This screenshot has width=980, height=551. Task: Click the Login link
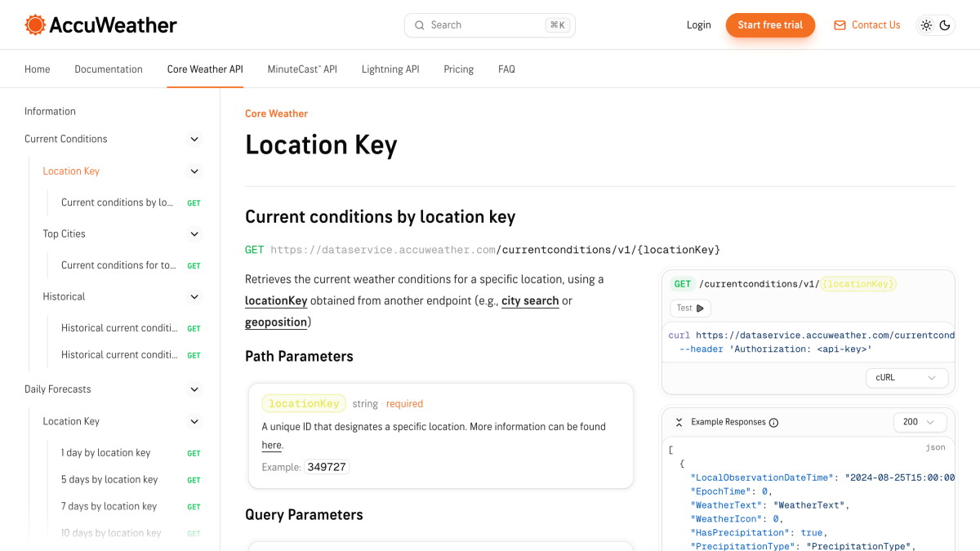coord(699,25)
